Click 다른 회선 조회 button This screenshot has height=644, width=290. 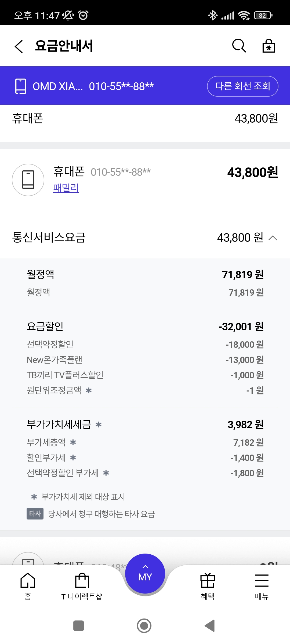click(x=242, y=86)
